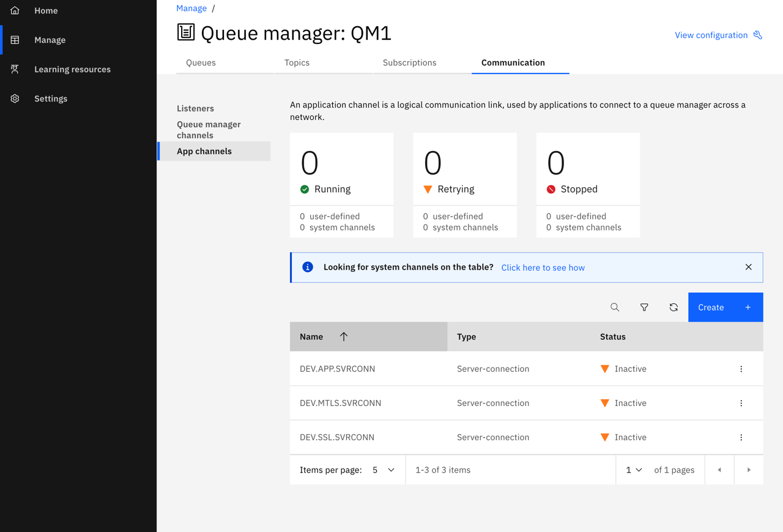Open the page number dropdown
Screen dimensions: 783x532
634,470
